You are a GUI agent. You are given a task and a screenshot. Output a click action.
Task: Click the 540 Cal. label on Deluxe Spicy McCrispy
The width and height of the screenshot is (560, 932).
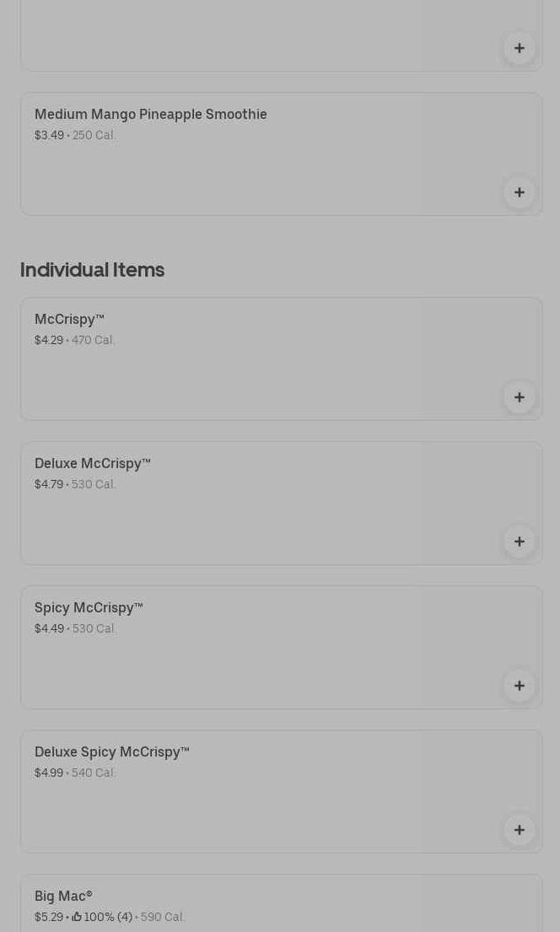click(94, 773)
